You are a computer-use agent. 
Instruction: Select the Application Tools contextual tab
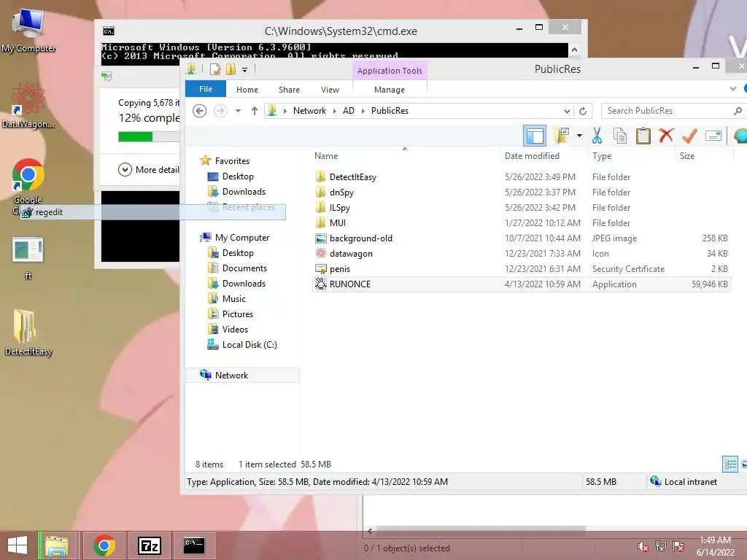tap(390, 71)
